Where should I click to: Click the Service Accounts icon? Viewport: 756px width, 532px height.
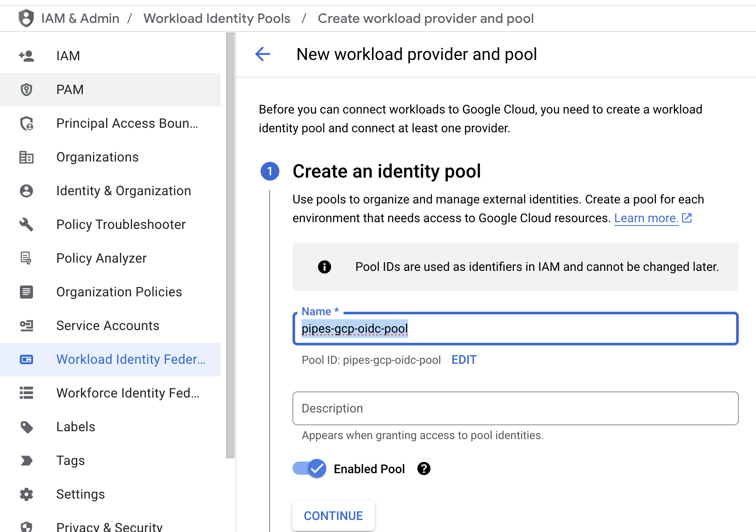pos(26,326)
